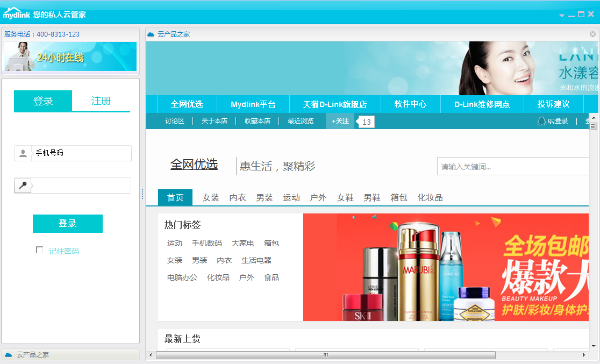Viewport: 600px width, 364px height.
Task: Toggle the 记住密码 checkbox
Action: point(39,250)
